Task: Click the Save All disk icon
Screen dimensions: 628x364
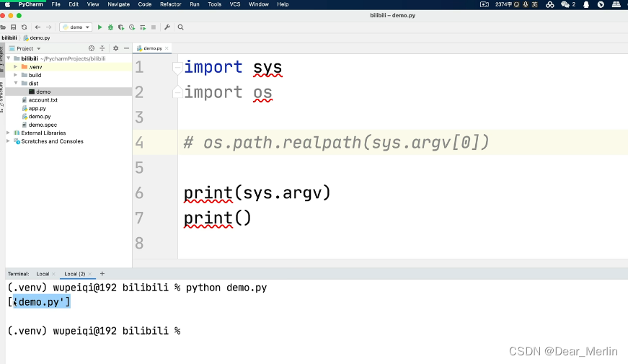Action: [13, 27]
